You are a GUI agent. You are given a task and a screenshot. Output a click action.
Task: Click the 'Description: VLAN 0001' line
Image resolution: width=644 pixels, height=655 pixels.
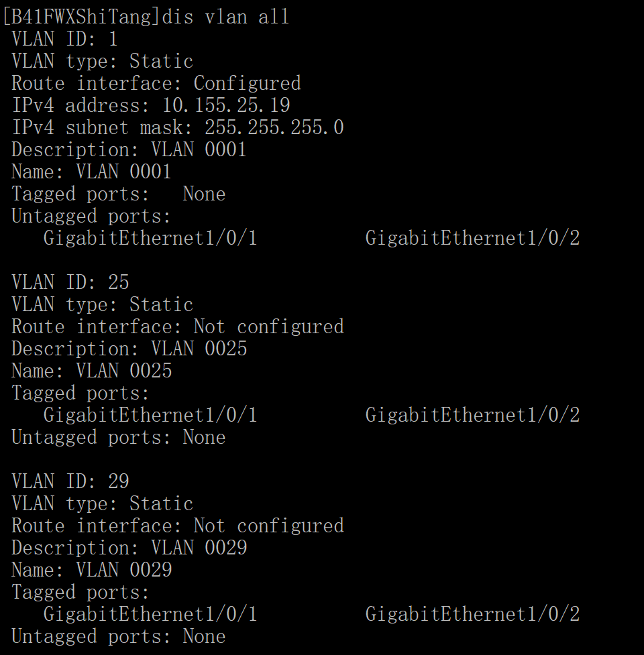(129, 150)
